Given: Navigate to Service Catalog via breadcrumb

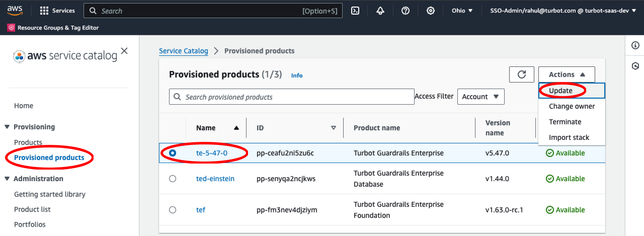Looking at the screenshot, I should coord(183,51).
